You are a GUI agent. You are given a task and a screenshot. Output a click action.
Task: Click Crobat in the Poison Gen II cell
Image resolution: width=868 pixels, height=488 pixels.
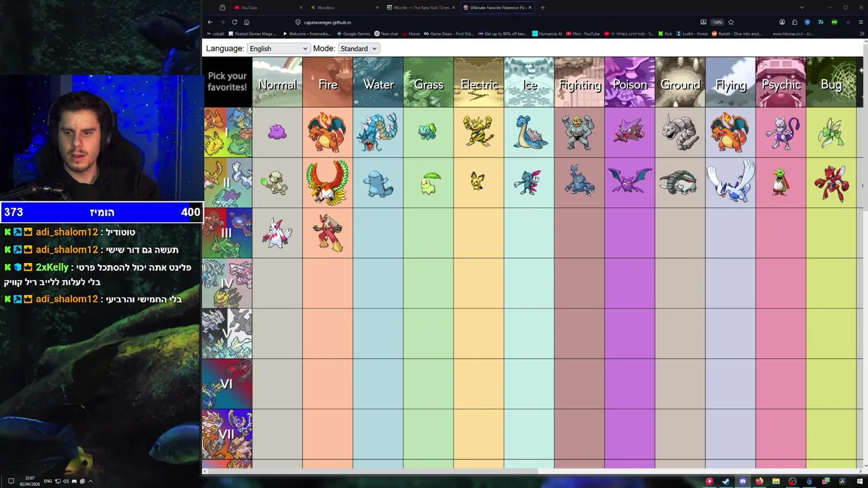point(630,182)
